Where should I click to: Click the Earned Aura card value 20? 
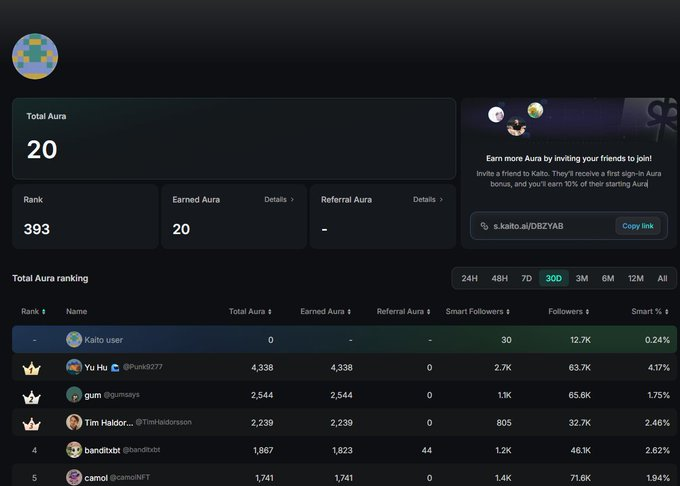pyautogui.click(x=181, y=229)
